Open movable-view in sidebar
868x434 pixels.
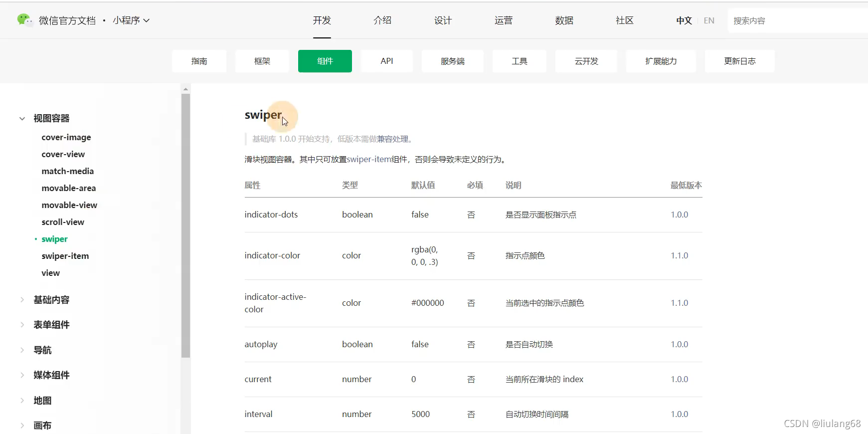click(69, 205)
